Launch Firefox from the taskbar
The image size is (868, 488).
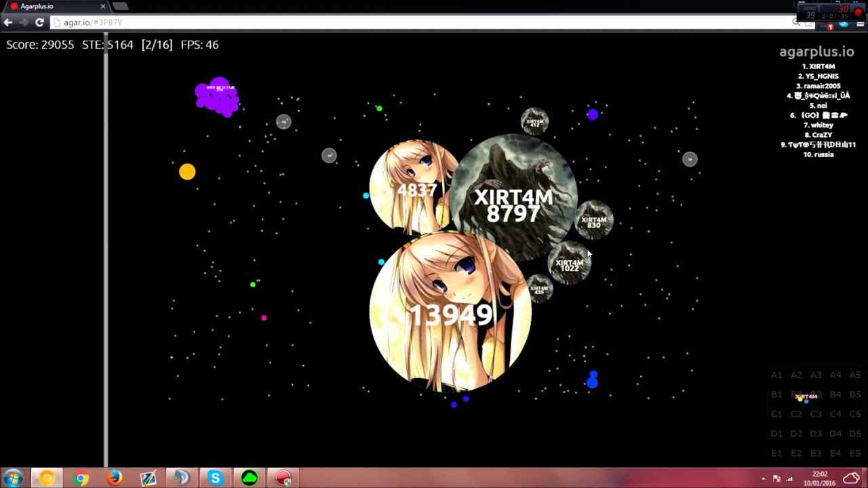(115, 479)
